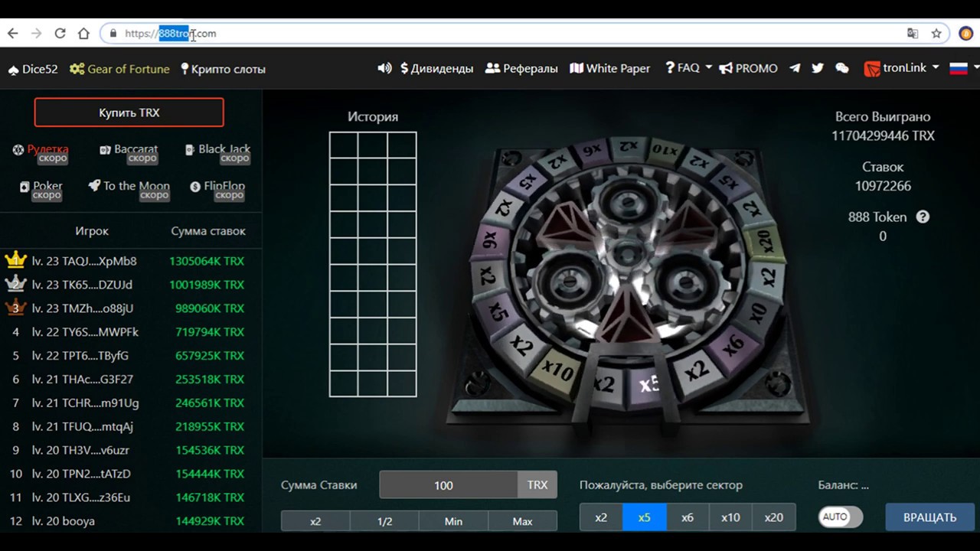Viewport: 980px width, 551px height.
Task: Reload the page with the refresh icon
Action: coord(60,34)
